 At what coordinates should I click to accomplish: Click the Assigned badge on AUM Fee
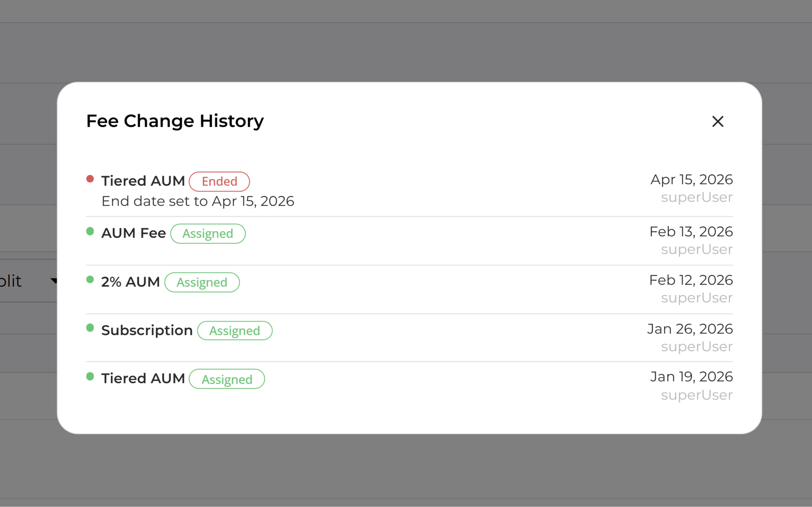(x=208, y=233)
